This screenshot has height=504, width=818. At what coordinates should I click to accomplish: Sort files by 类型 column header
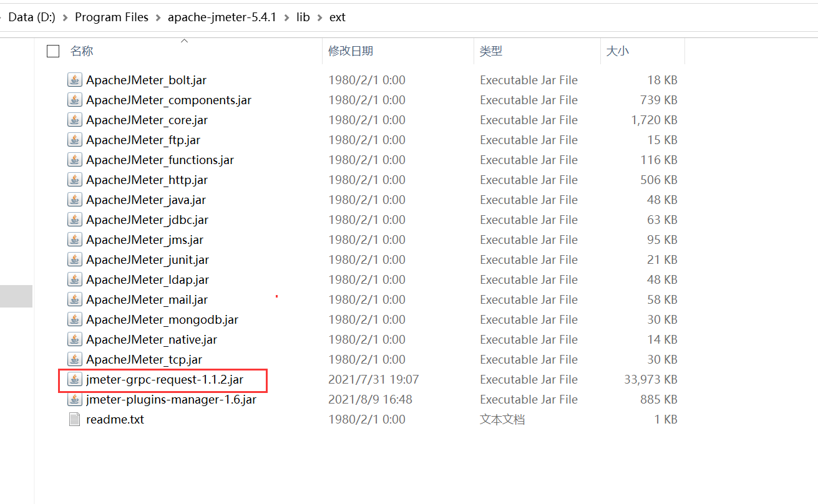[491, 51]
